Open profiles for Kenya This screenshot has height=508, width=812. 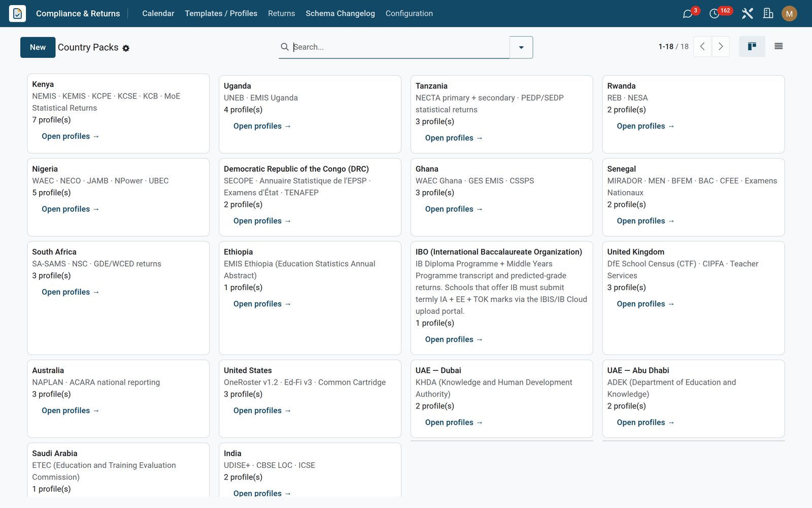[x=71, y=136]
